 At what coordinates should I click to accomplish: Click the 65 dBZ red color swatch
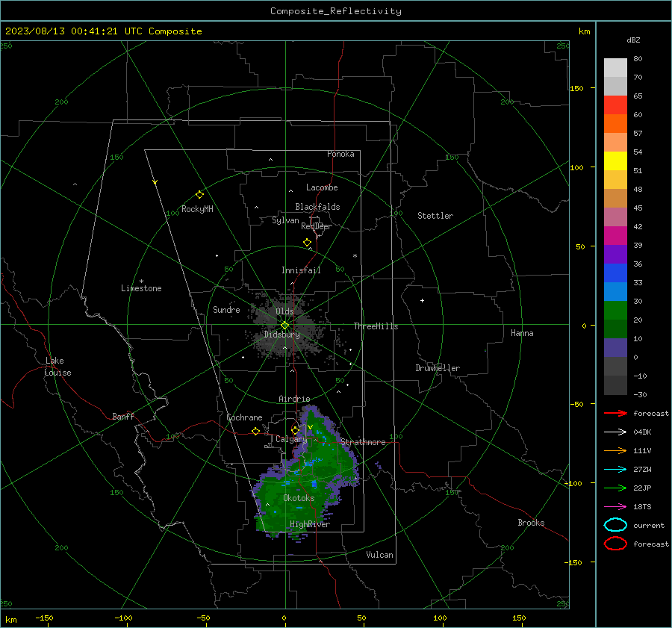point(615,105)
